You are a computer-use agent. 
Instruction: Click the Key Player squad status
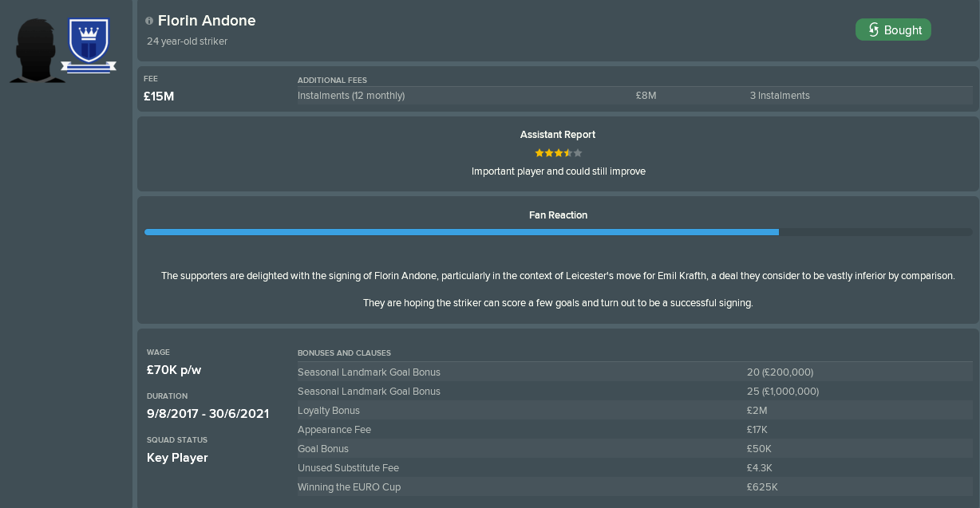[177, 458]
